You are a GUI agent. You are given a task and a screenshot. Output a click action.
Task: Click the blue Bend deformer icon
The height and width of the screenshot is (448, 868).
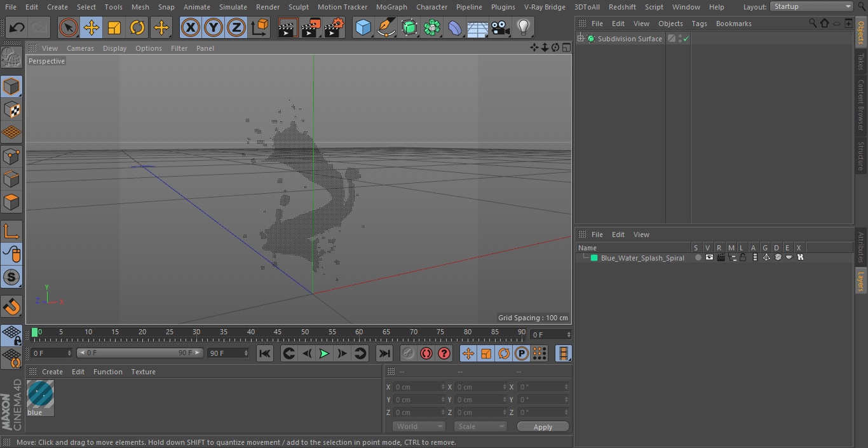pyautogui.click(x=455, y=27)
